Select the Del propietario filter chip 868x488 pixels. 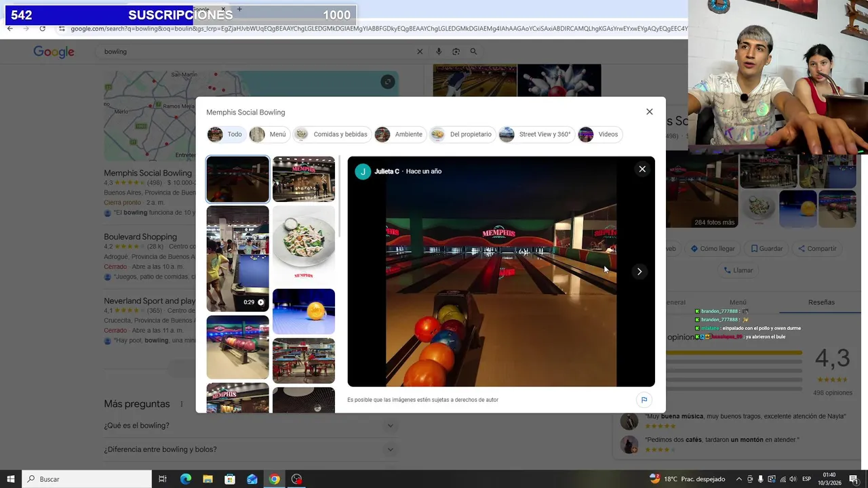tap(462, 134)
